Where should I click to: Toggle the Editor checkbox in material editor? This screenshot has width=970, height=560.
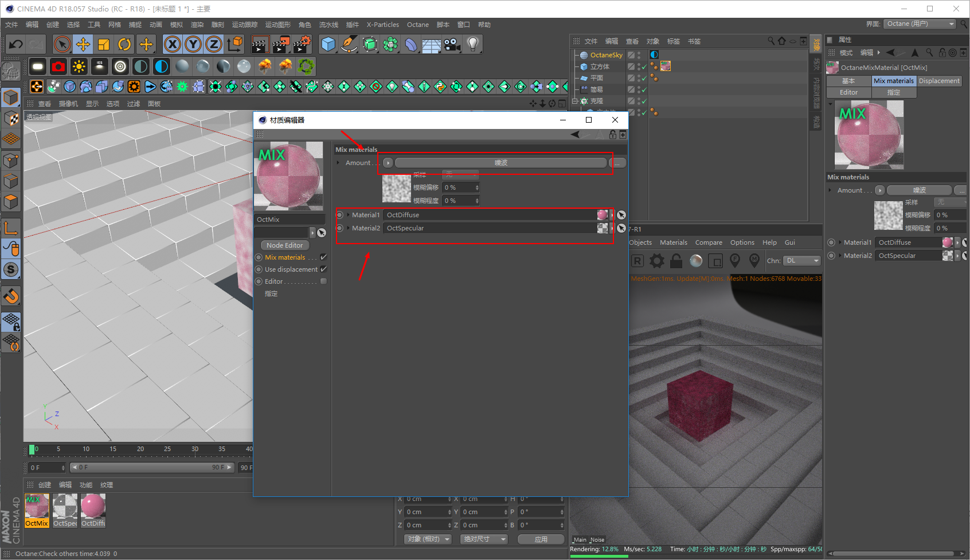coord(323,281)
